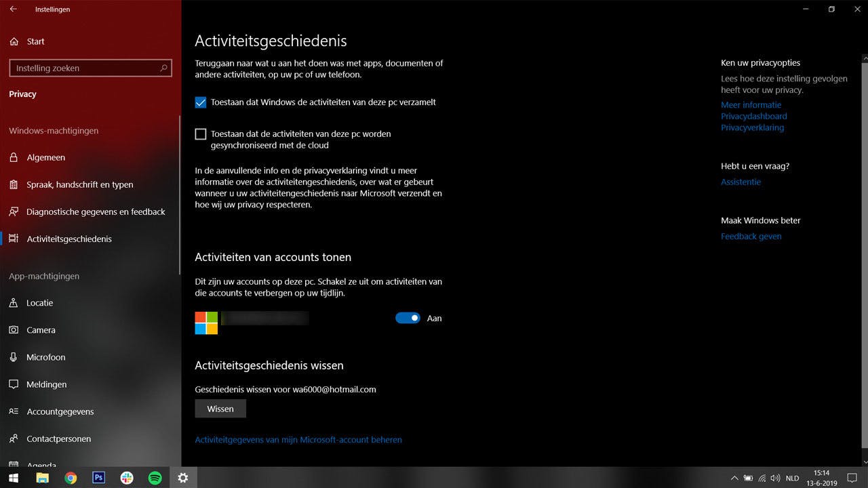Screen dimensions: 868x488
Task: Open the Privacydashboard link
Action: coord(753,116)
